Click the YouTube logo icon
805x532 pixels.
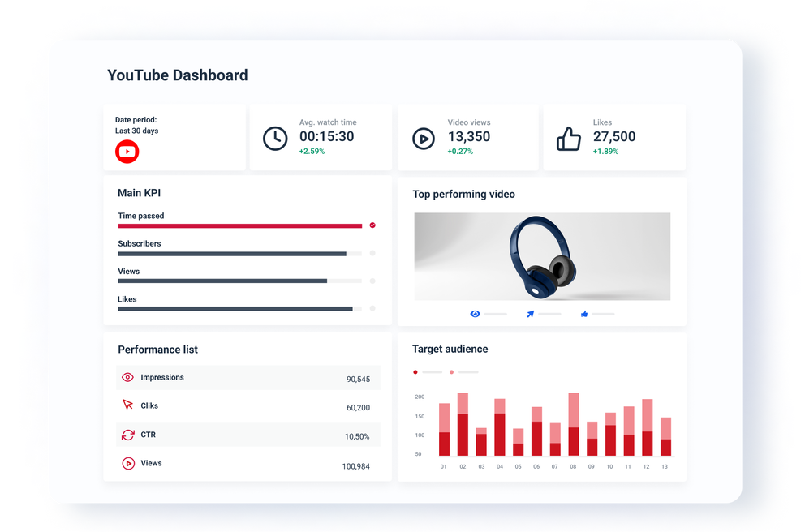tap(127, 152)
